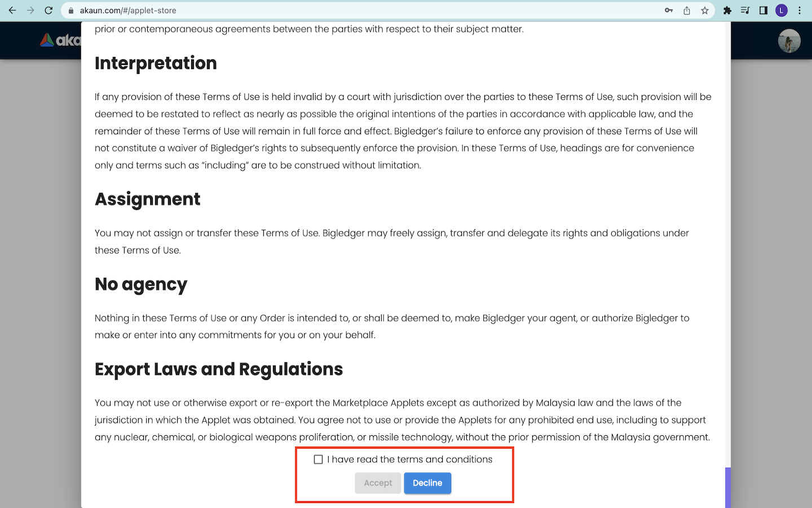Click the paragraph starting 'Nothing in these Terms'
Screen dimensions: 812x508
[x=392, y=327]
